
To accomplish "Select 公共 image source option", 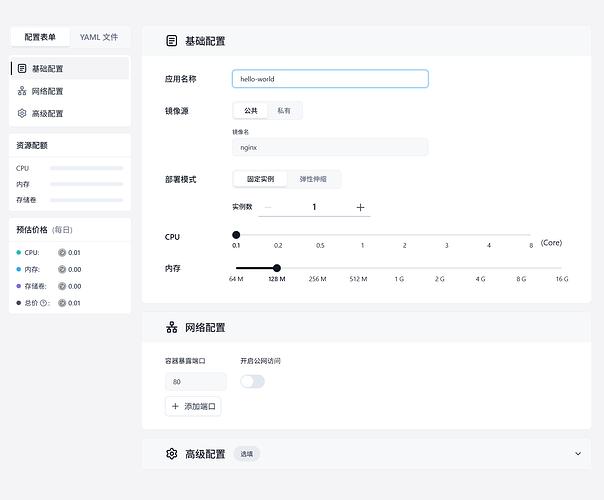I will click(250, 111).
